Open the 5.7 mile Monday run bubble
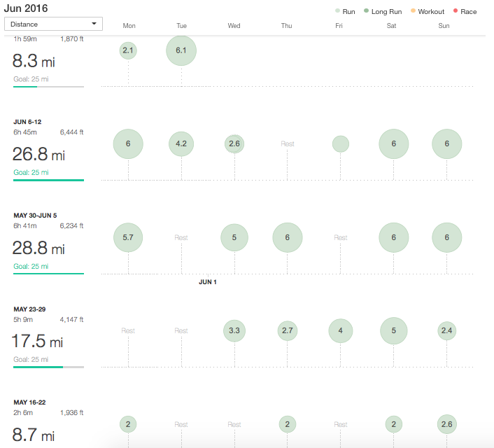 coord(128,237)
